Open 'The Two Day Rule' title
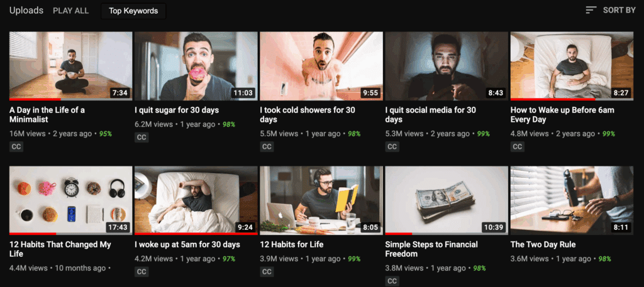Viewport: 644px width, 287px height. (543, 245)
